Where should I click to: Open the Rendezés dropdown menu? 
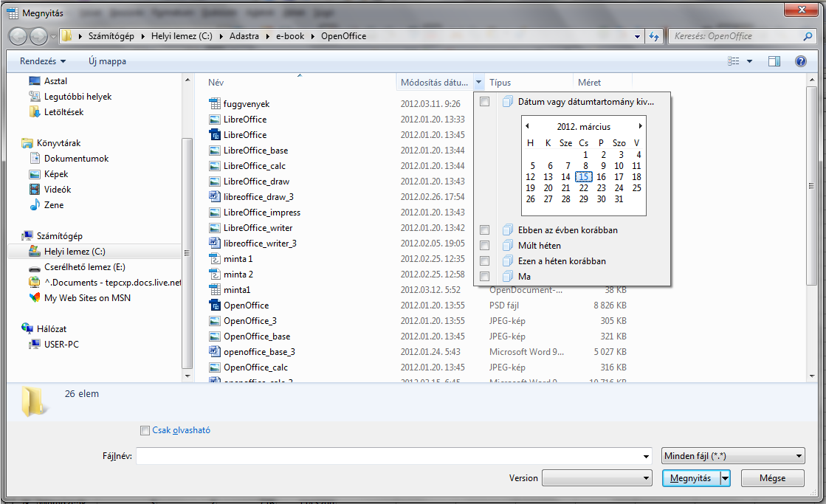pos(43,61)
